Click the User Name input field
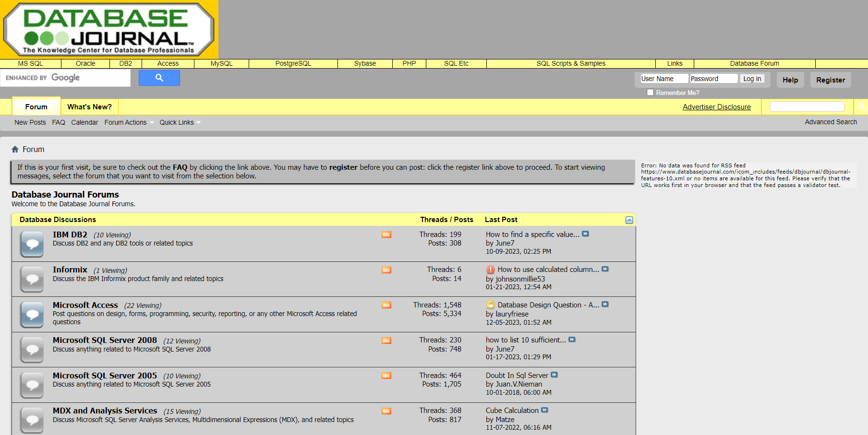Image resolution: width=868 pixels, height=435 pixels. tap(664, 79)
